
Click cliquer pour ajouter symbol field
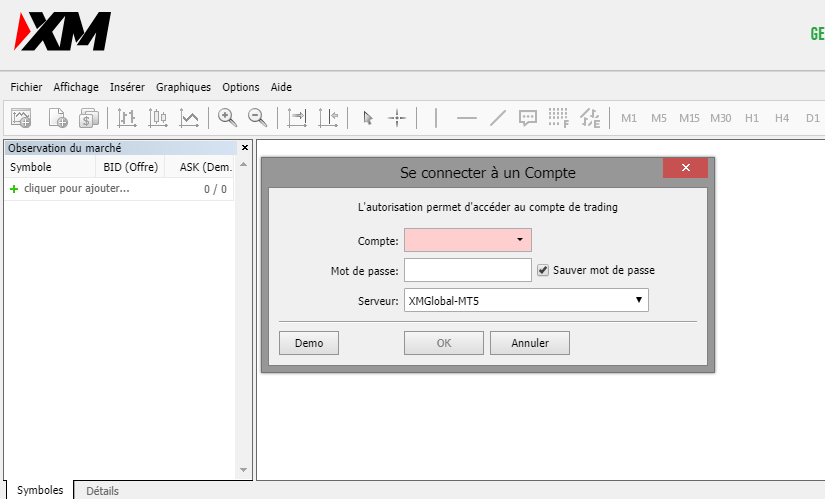coord(77,188)
